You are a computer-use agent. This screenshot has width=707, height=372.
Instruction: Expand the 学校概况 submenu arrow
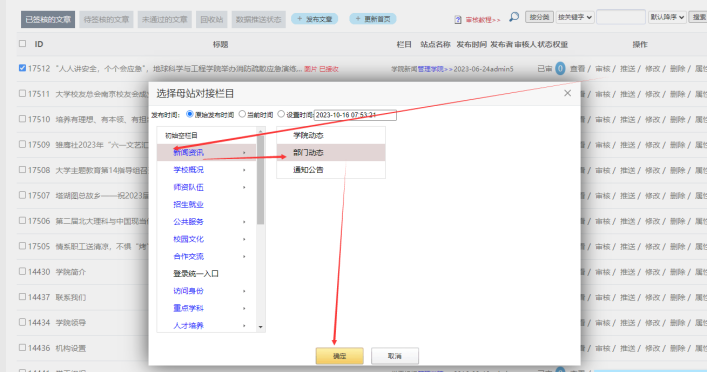pos(244,170)
